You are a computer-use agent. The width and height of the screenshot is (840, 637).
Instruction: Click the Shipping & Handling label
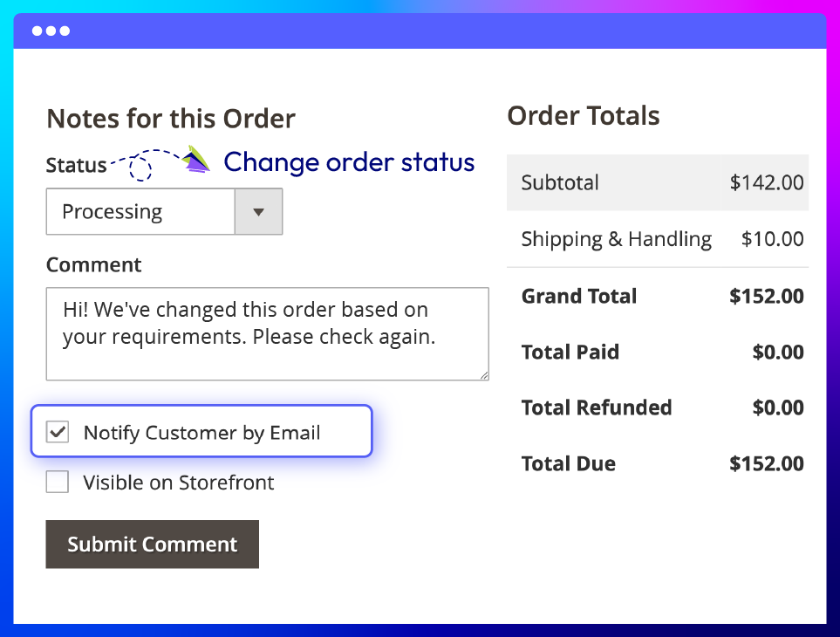point(616,239)
